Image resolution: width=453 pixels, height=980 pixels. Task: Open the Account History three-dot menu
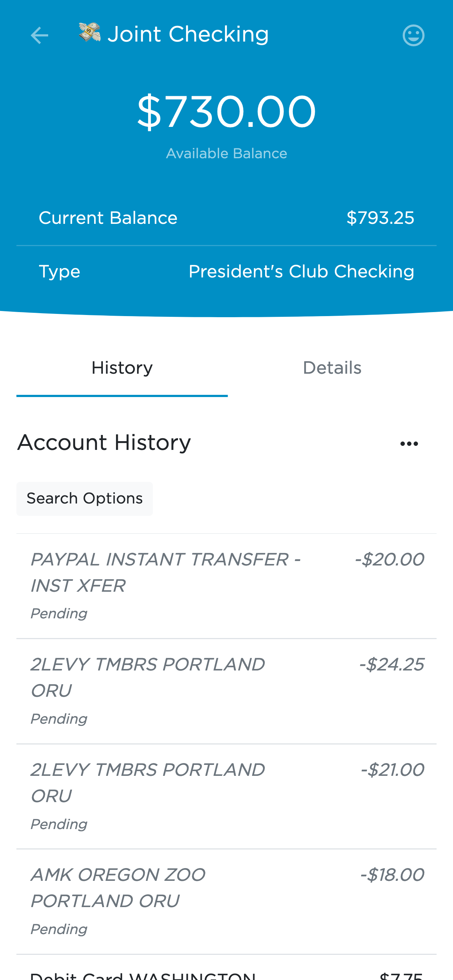409,444
